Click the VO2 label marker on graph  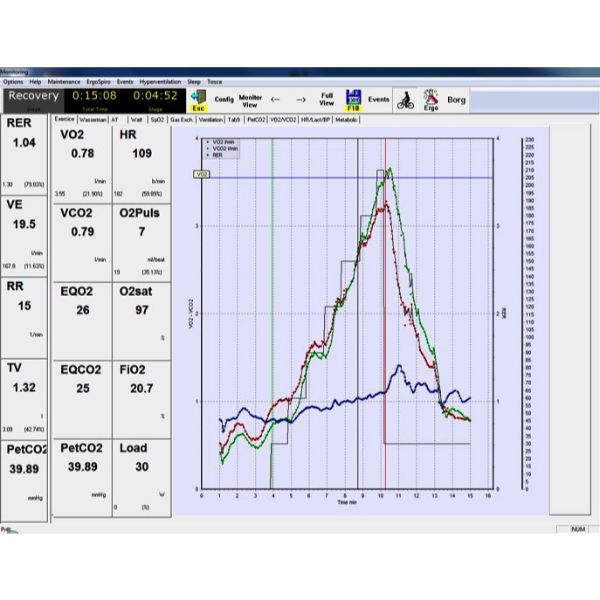(201, 174)
